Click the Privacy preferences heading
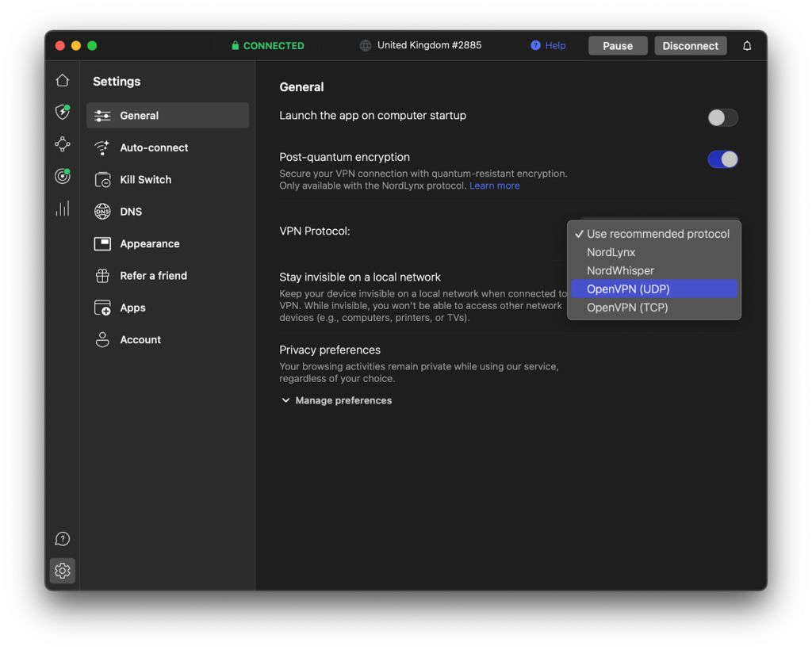 330,350
